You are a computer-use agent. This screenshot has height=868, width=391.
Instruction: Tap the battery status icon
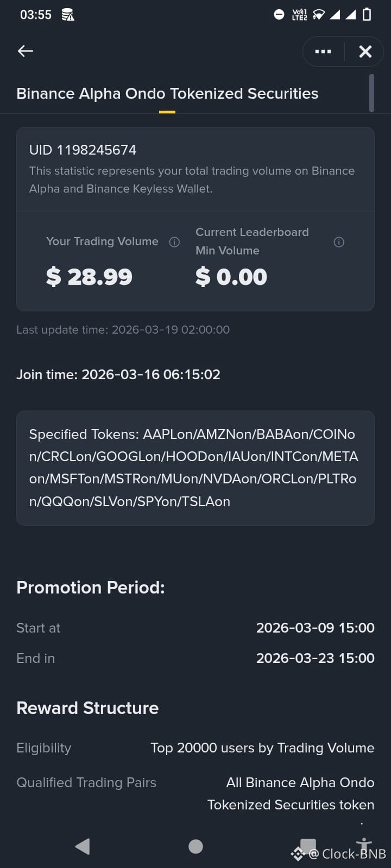click(367, 15)
